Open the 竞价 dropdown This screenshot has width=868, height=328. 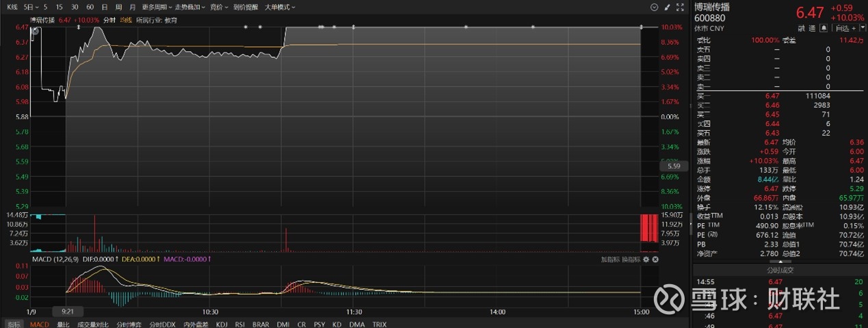[218, 7]
